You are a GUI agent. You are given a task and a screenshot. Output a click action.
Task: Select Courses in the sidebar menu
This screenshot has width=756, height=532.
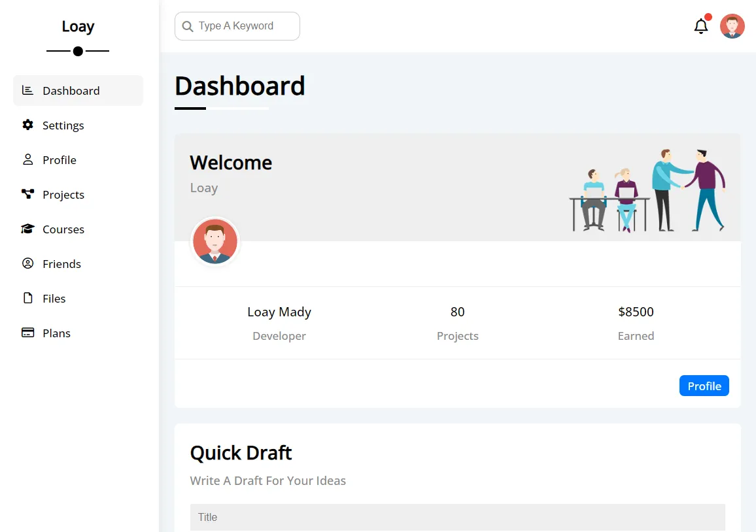pos(63,229)
